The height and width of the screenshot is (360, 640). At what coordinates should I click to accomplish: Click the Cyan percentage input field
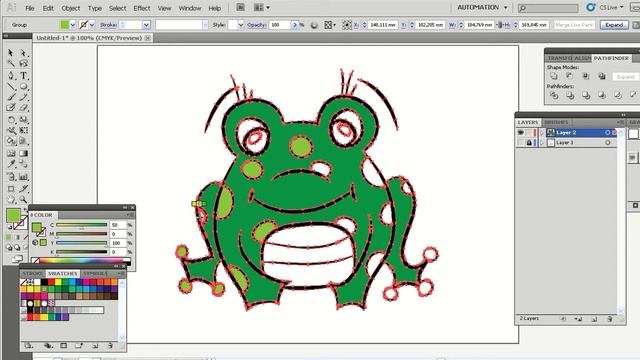(x=118, y=225)
